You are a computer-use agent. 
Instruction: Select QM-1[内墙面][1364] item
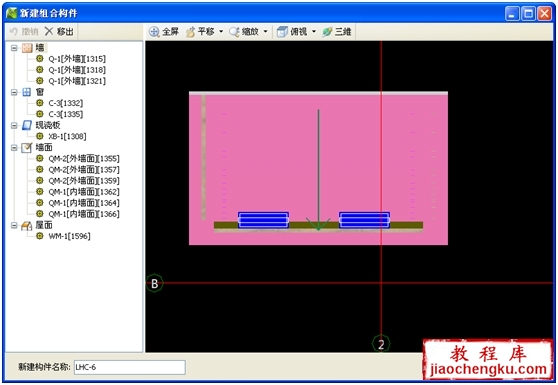tap(84, 203)
